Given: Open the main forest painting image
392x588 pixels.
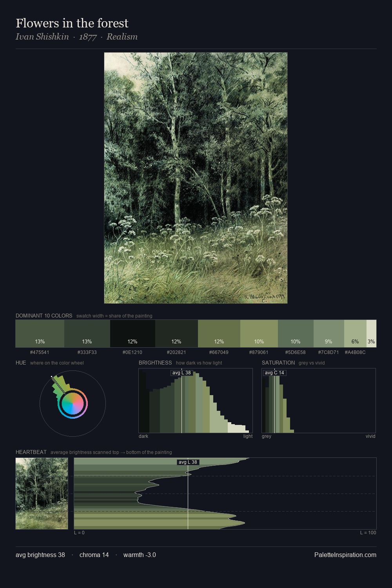Looking at the screenshot, I should click(196, 178).
